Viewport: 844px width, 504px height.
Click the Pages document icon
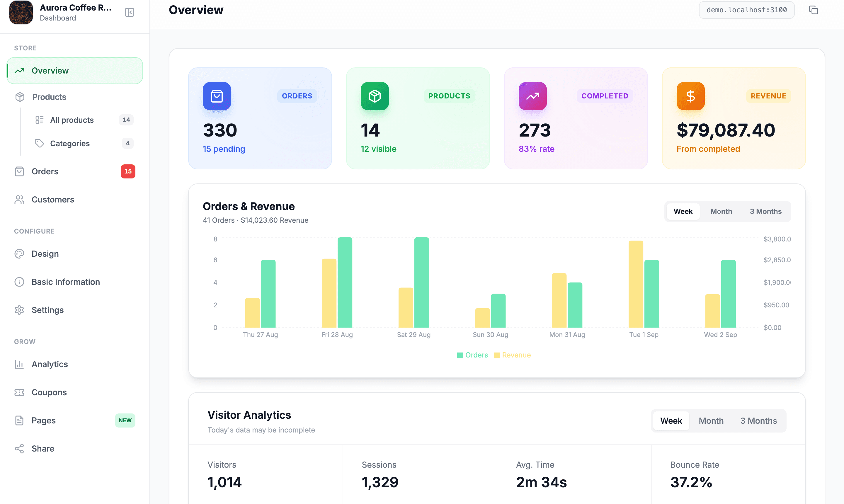(19, 421)
